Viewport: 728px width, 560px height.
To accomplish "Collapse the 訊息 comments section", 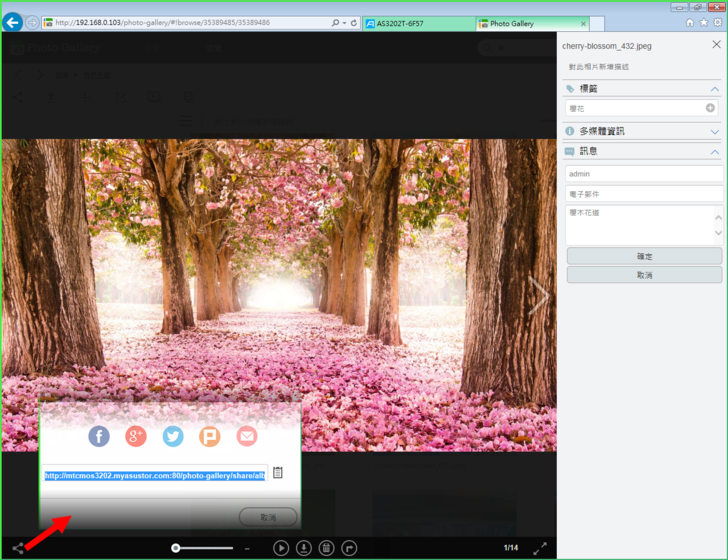I will [x=714, y=152].
